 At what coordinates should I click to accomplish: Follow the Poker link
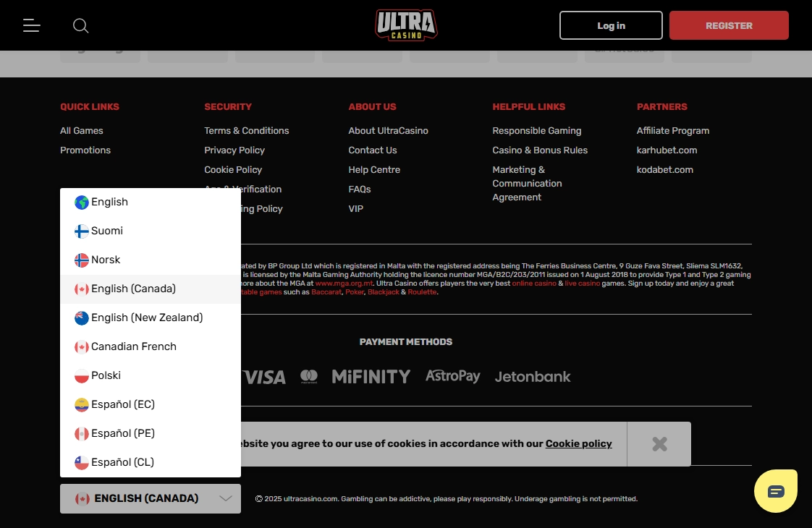tap(355, 292)
